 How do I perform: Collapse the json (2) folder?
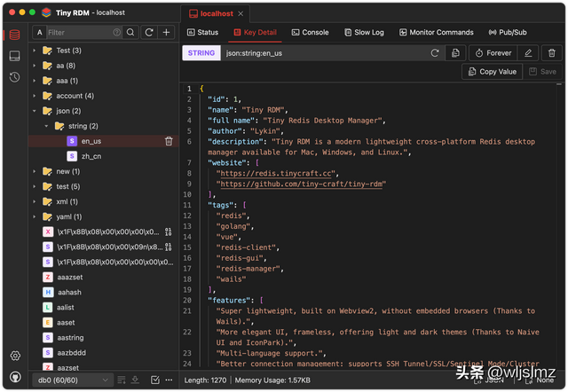35,111
